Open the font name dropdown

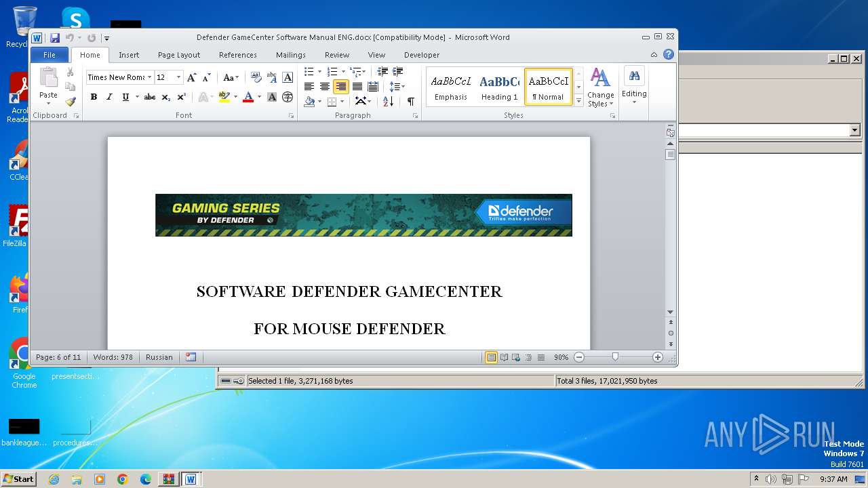[x=149, y=77]
